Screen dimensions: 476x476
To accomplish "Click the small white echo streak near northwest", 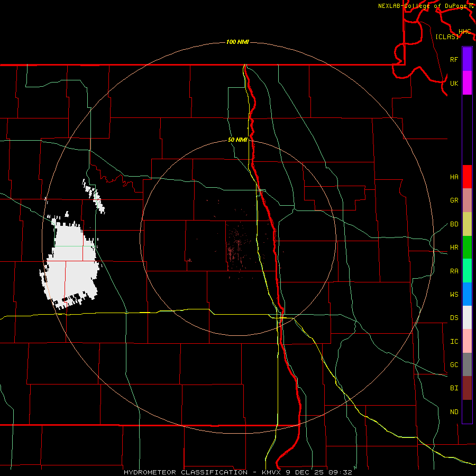I will click(x=94, y=196).
